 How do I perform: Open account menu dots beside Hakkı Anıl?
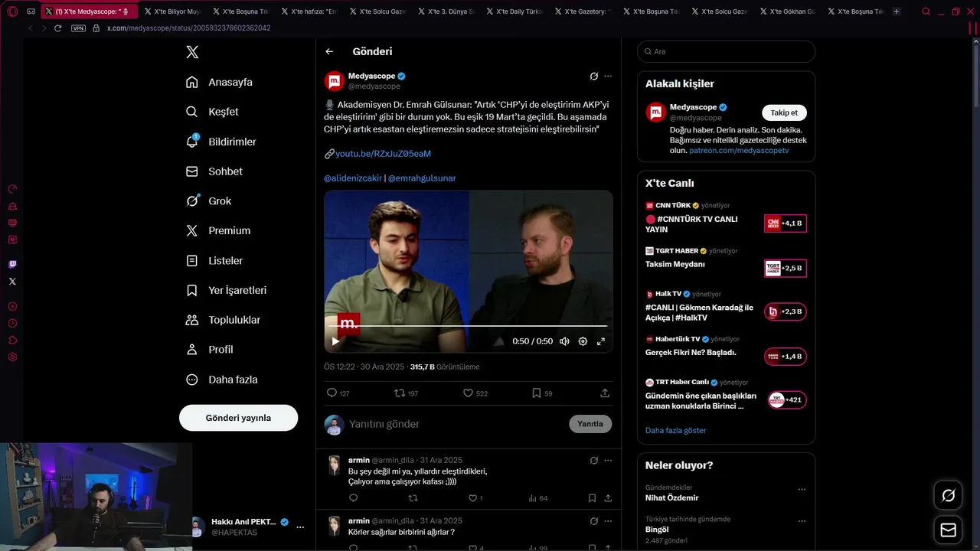pyautogui.click(x=300, y=527)
